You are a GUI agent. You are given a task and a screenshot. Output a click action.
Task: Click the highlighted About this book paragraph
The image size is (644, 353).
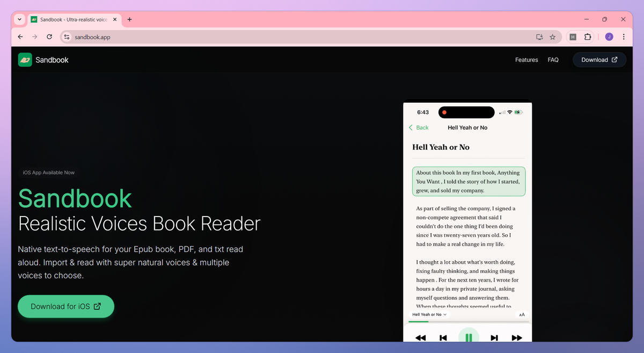[x=469, y=182]
